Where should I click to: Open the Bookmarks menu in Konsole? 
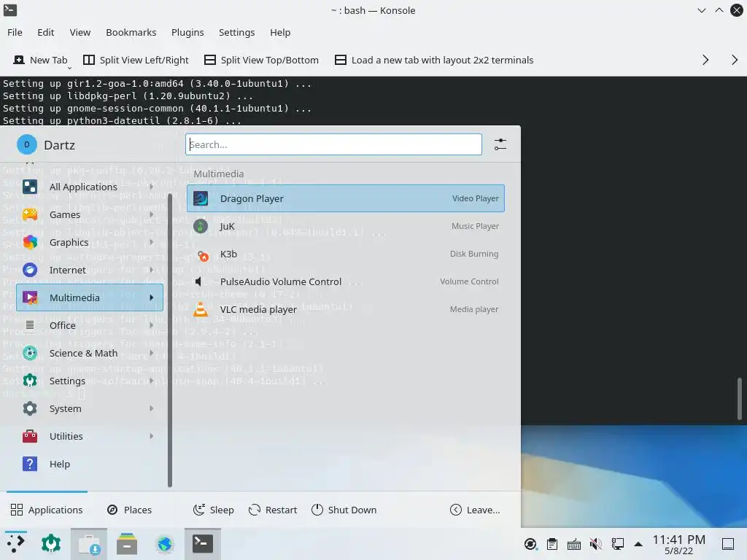[131, 32]
